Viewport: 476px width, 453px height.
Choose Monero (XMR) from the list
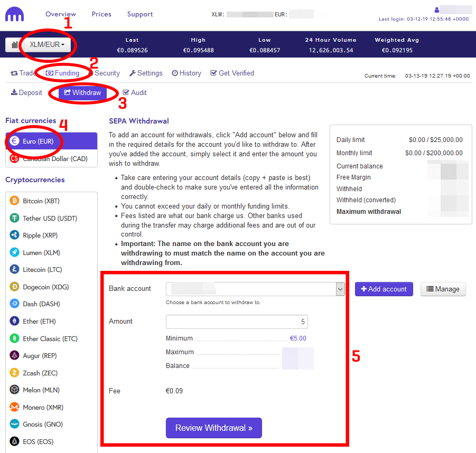pyautogui.click(x=51, y=407)
